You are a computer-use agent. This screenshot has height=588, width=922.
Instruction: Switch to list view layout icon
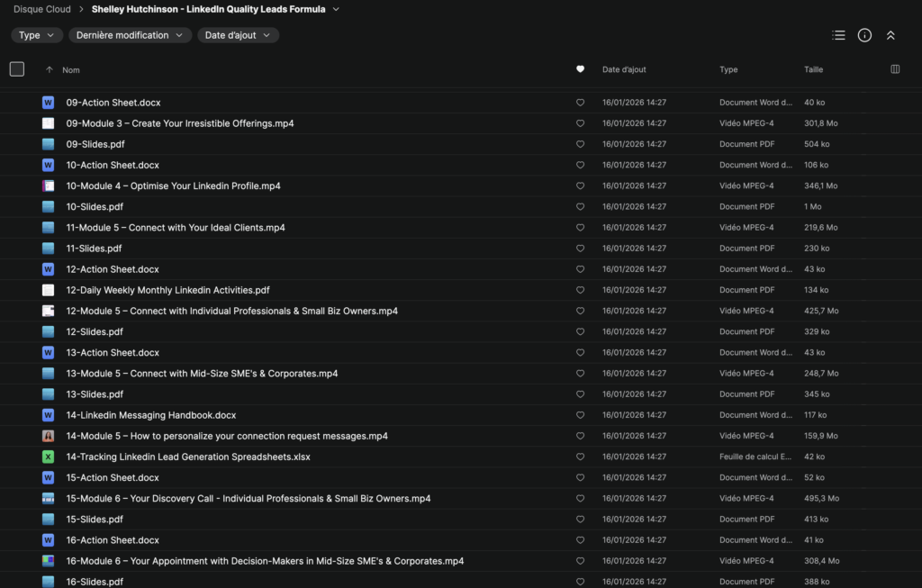[838, 35]
